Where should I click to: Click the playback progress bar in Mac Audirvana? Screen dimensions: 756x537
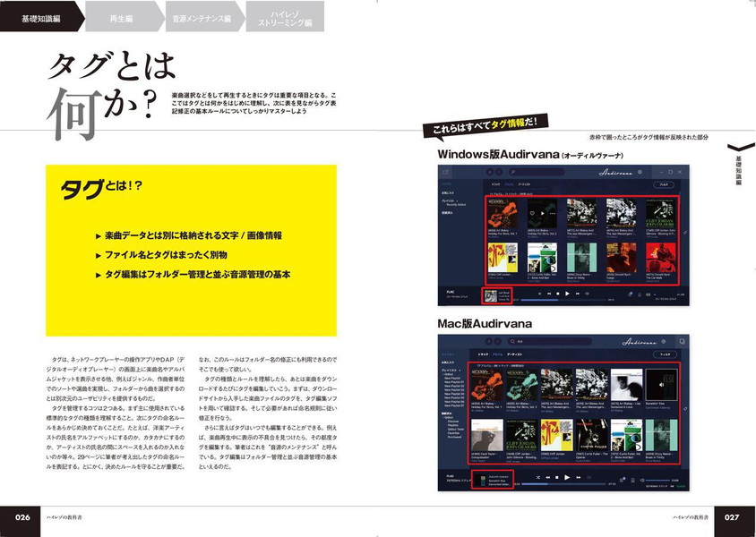[x=563, y=484]
